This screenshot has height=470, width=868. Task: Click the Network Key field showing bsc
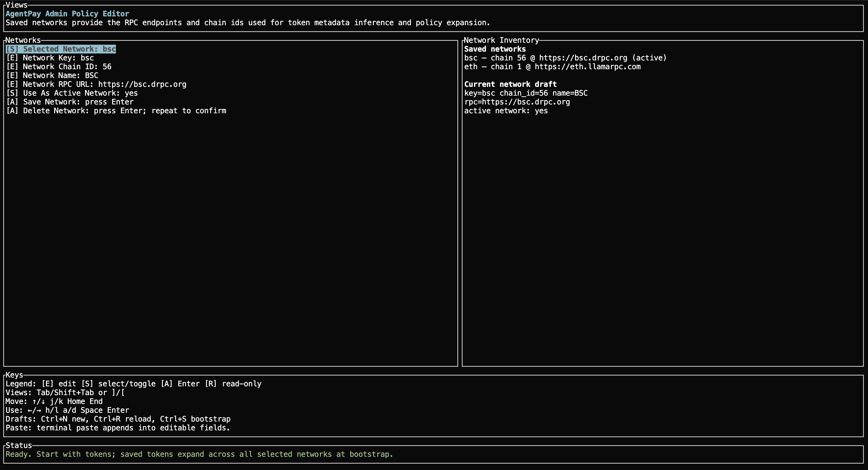[x=50, y=58]
